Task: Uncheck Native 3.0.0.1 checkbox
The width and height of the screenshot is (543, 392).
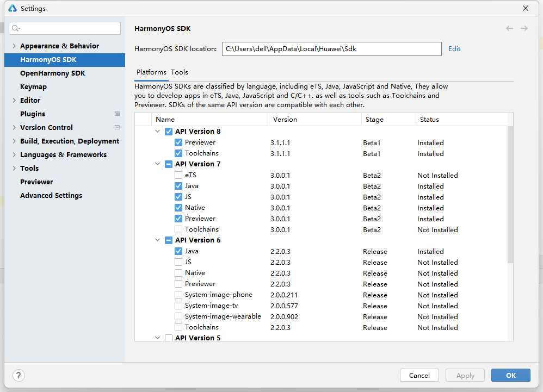Action: tap(178, 208)
